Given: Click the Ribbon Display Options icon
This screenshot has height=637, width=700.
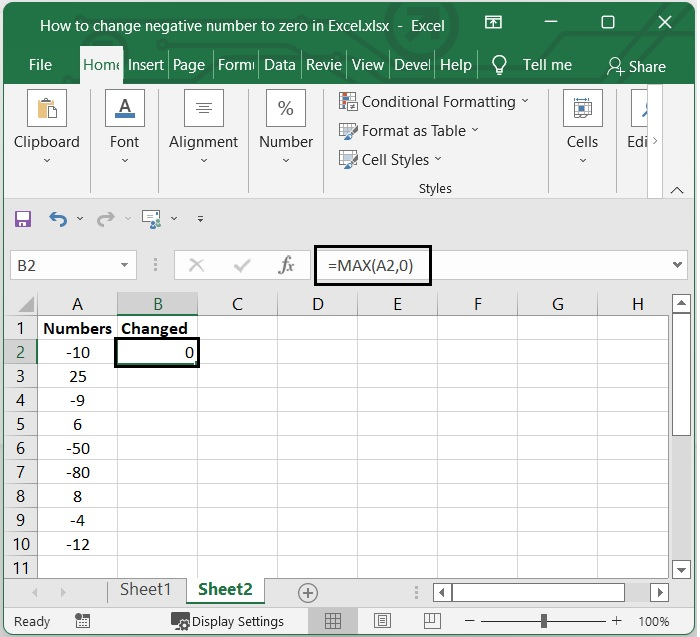Looking at the screenshot, I should click(493, 22).
